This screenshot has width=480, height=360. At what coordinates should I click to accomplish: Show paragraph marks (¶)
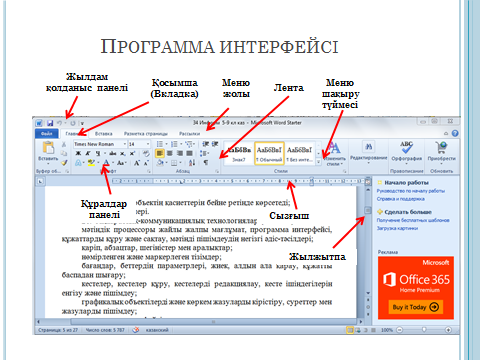(x=206, y=163)
